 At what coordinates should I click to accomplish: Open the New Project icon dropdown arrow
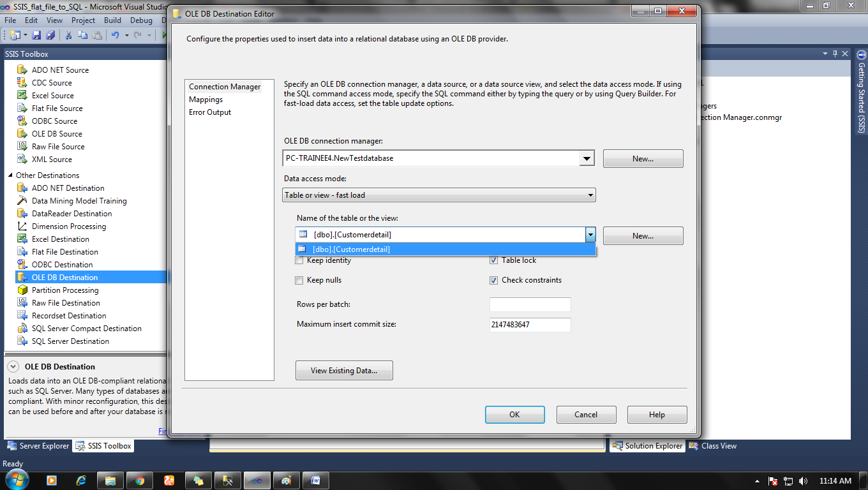24,35
